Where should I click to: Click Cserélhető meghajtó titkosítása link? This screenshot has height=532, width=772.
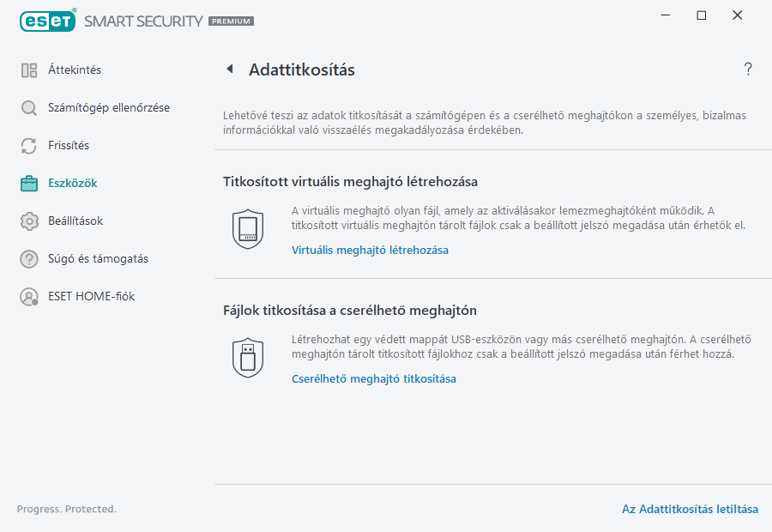(376, 378)
